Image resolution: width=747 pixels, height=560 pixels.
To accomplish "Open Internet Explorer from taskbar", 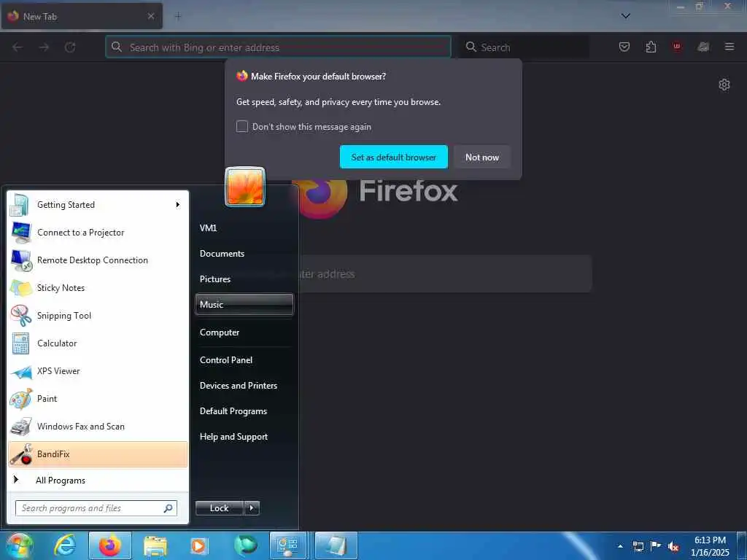I will (65, 545).
